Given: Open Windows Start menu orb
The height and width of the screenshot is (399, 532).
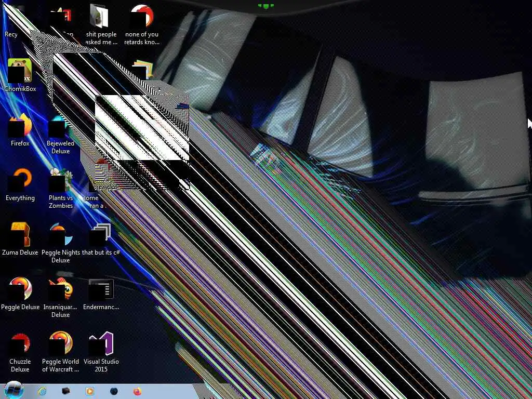Looking at the screenshot, I should [x=14, y=390].
